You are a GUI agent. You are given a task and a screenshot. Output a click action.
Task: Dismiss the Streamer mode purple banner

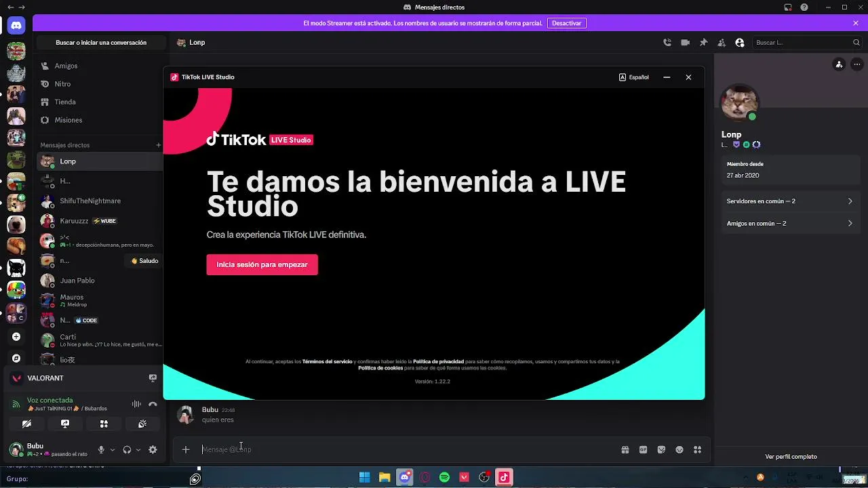point(856,23)
